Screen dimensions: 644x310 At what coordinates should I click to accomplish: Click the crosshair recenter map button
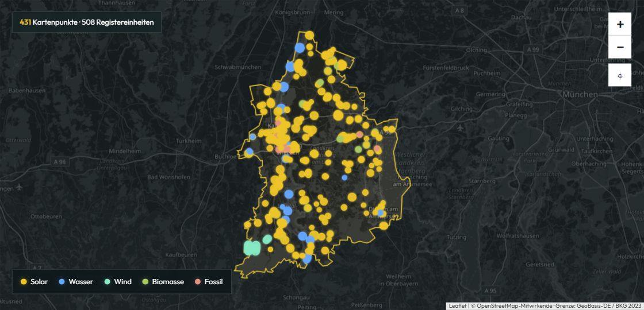click(x=620, y=75)
